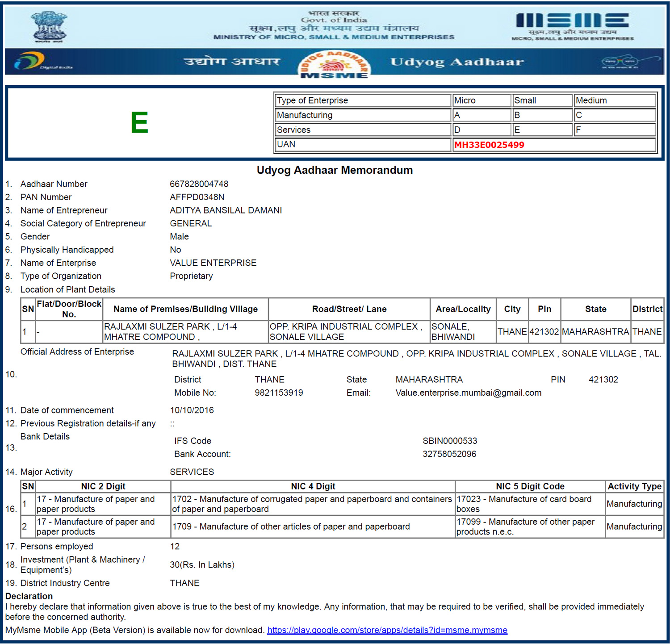Click the Value.enterprise.mumbai@gmail.com email address

click(468, 393)
